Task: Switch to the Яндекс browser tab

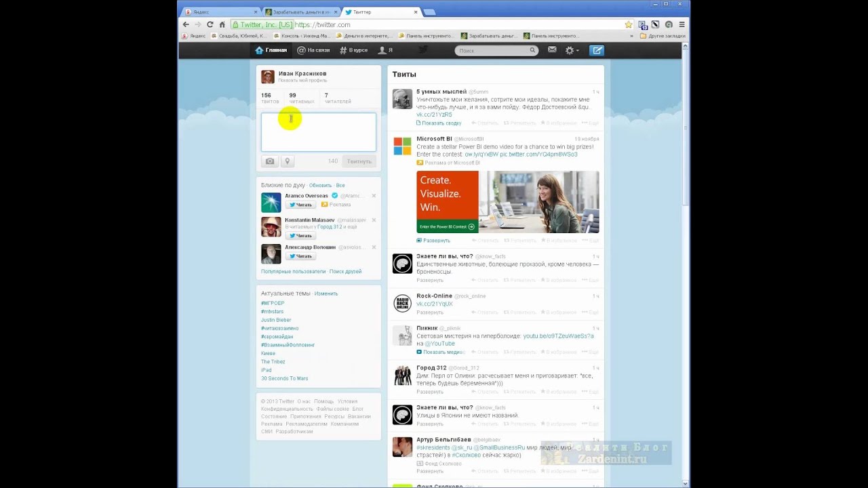Action: (220, 12)
